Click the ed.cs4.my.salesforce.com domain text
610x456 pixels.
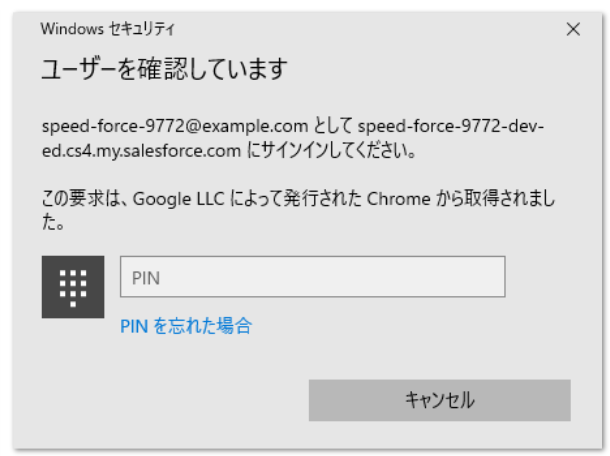point(142,151)
